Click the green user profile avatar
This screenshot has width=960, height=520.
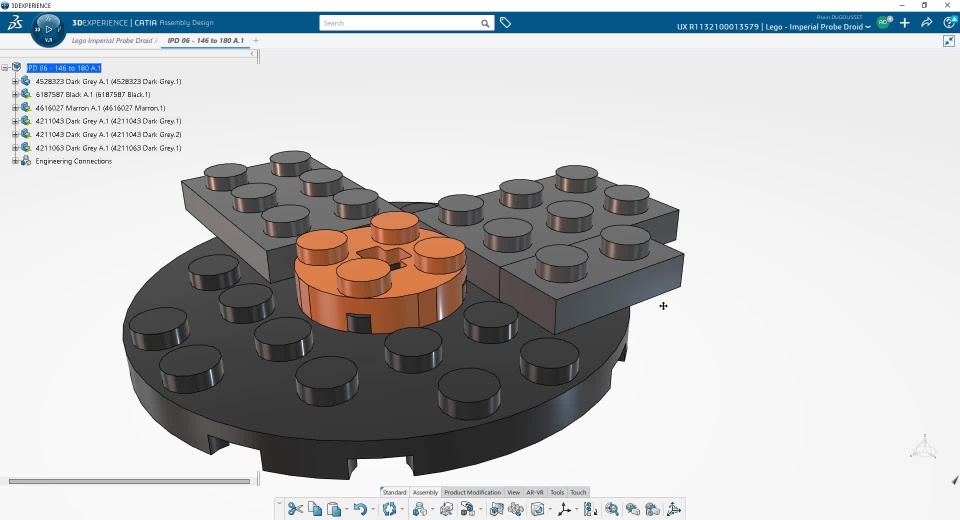(x=884, y=22)
